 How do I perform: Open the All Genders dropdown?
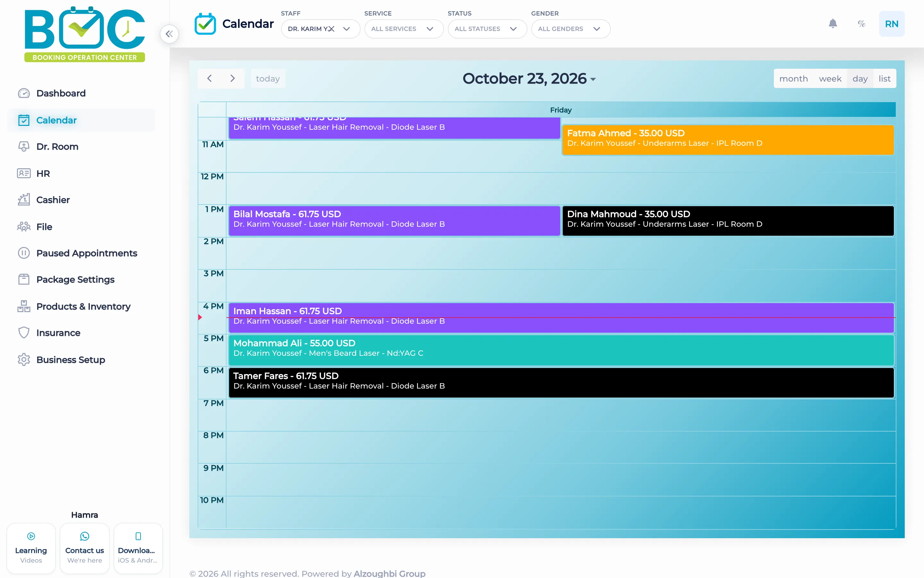pos(570,29)
